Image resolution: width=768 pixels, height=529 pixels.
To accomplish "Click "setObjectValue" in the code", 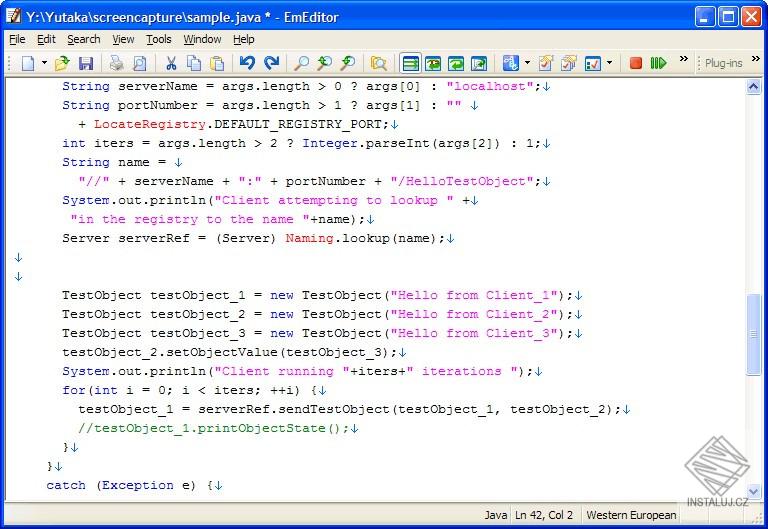I will click(221, 353).
